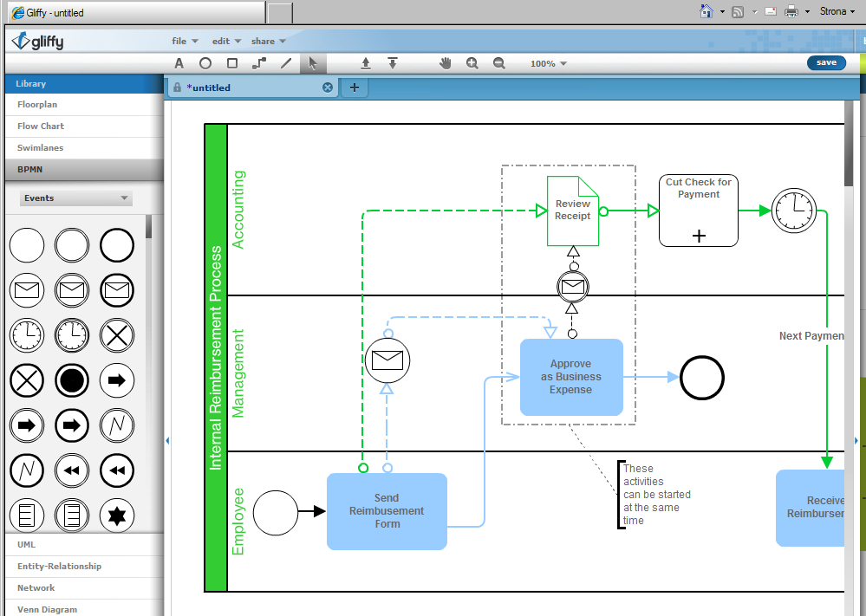
Task: Click the save button
Action: tap(826, 62)
